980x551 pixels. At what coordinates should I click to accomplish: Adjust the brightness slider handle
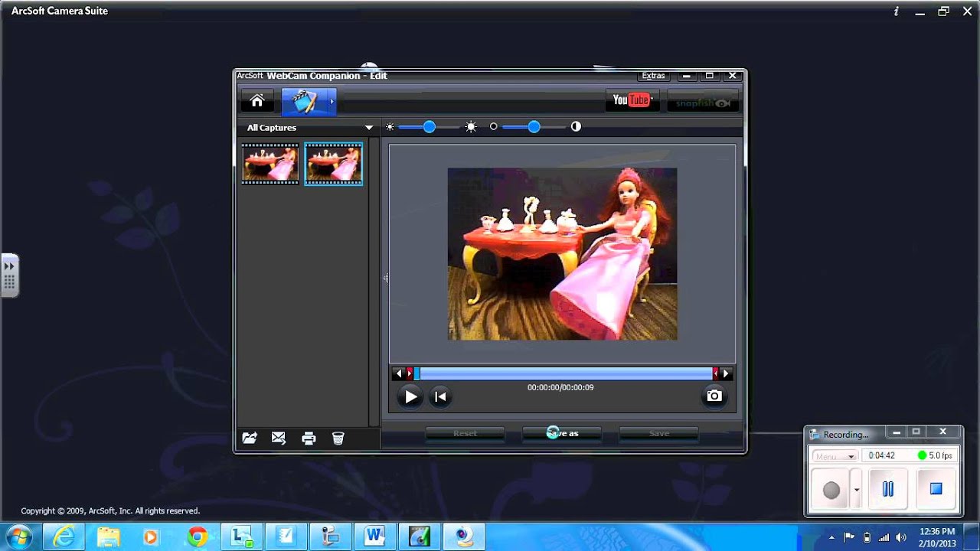(430, 127)
